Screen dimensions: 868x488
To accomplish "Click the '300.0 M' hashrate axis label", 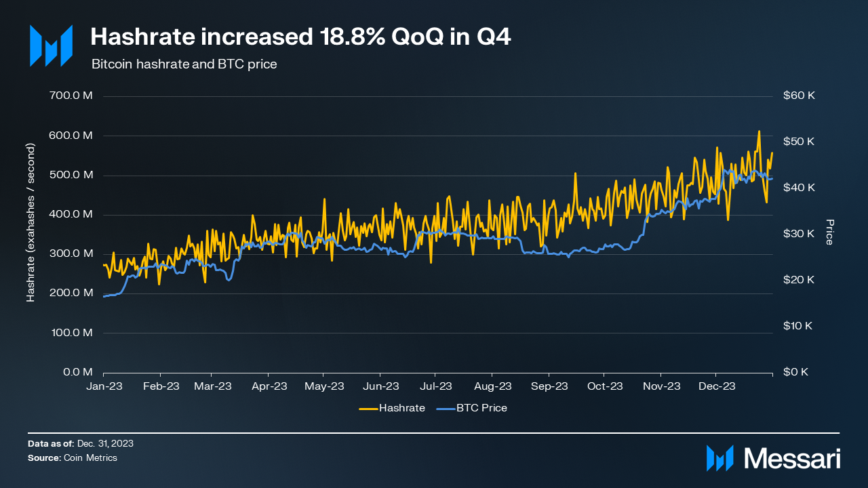I will pos(72,253).
